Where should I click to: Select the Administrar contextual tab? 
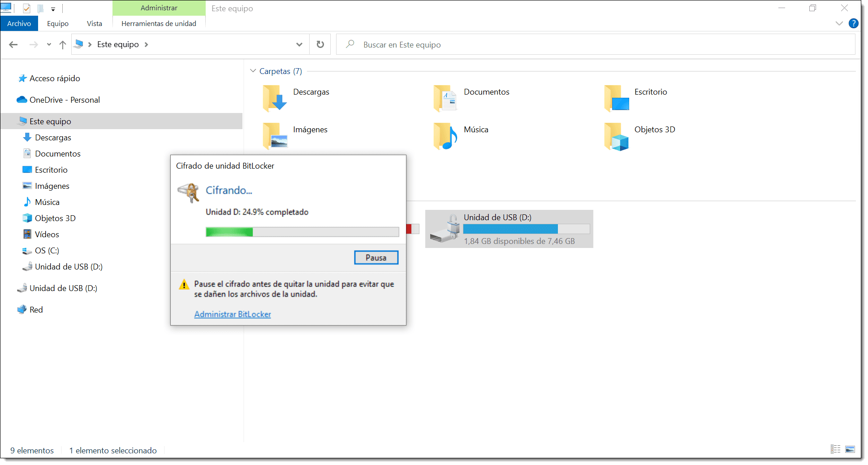159,8
